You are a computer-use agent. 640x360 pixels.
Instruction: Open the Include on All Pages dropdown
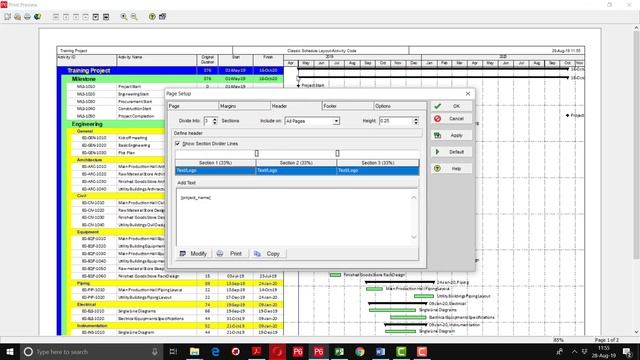pyautogui.click(x=336, y=121)
